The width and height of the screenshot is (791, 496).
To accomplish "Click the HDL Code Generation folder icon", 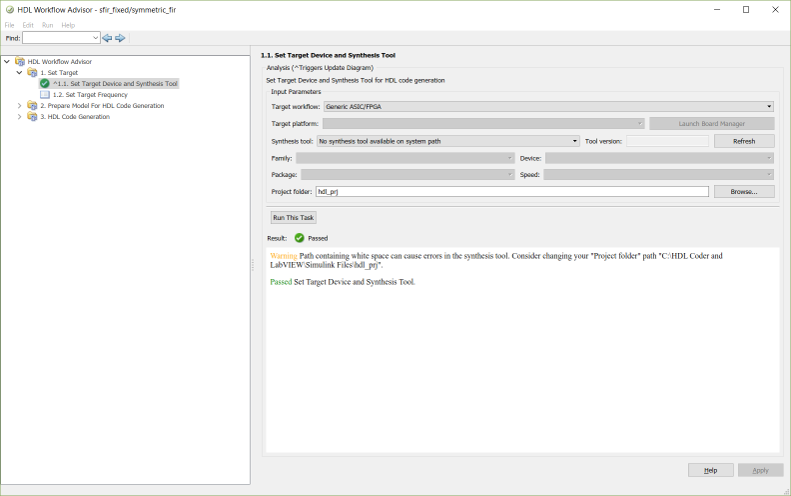I will (x=33, y=117).
